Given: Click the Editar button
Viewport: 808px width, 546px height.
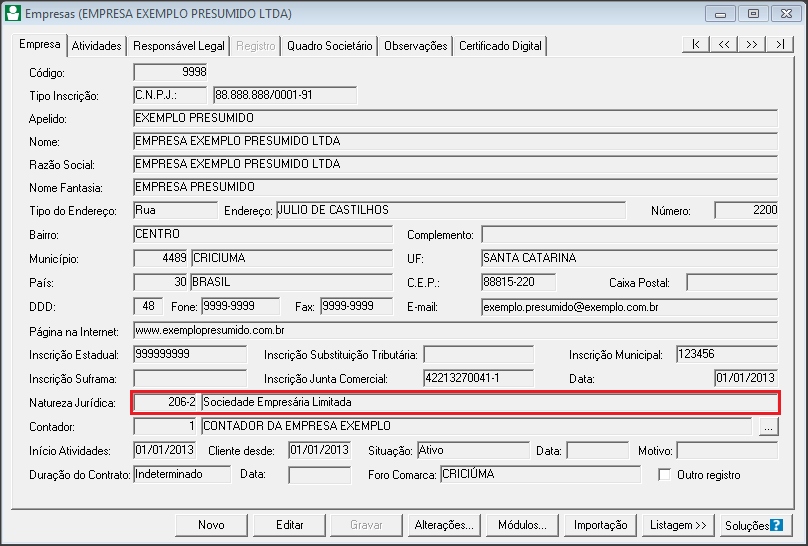Looking at the screenshot, I should 290,525.
